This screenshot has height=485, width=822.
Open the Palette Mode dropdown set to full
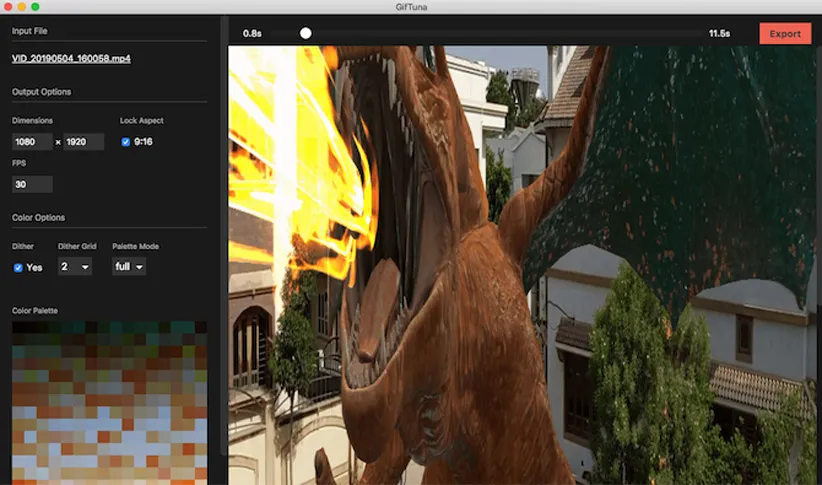[129, 267]
